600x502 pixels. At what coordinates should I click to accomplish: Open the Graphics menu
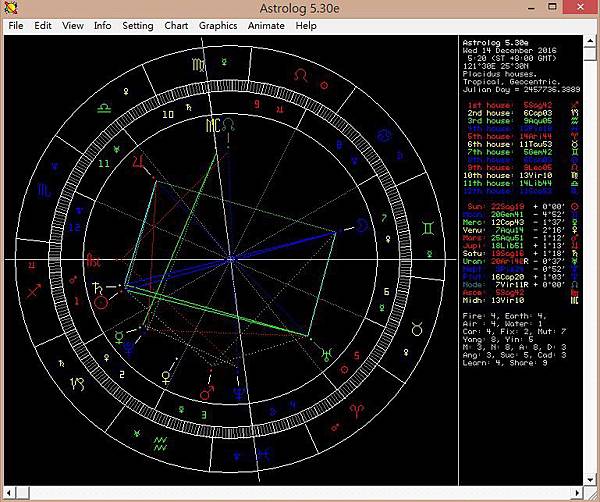[218, 26]
